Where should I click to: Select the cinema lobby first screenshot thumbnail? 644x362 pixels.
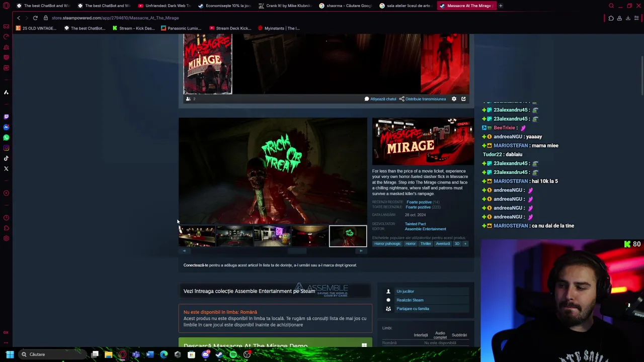tap(197, 236)
